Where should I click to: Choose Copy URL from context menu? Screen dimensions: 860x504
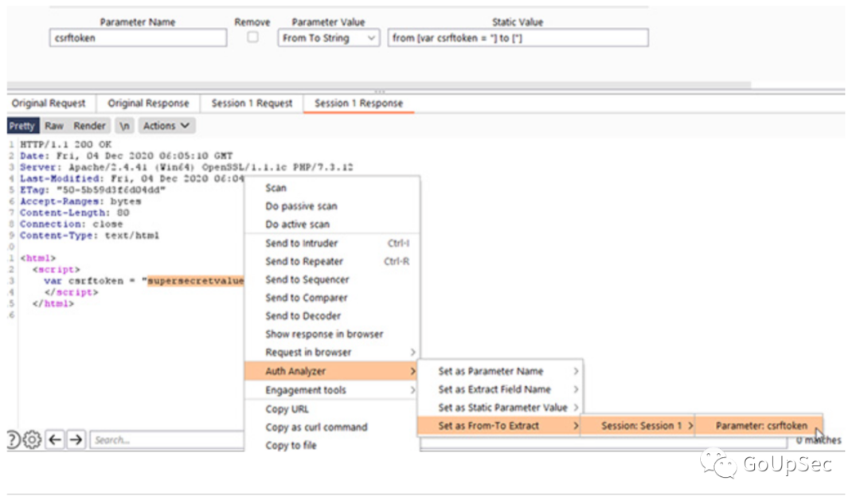coord(332,409)
